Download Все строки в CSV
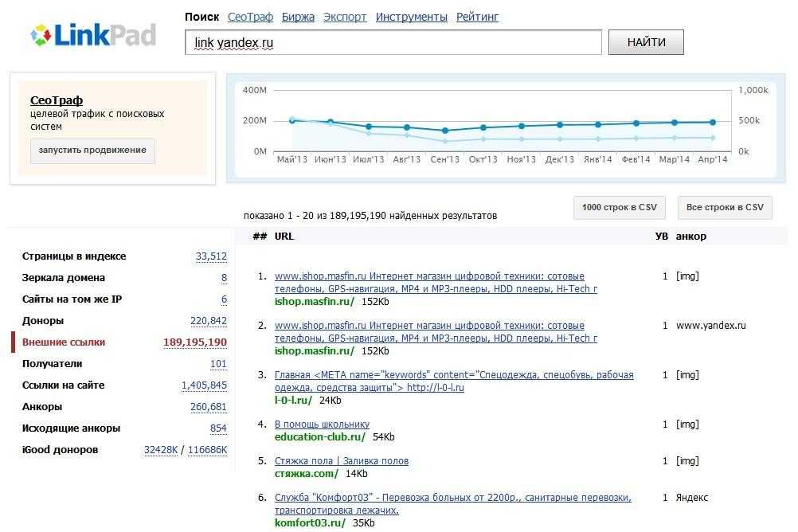This screenshot has width=798, height=532. click(724, 207)
